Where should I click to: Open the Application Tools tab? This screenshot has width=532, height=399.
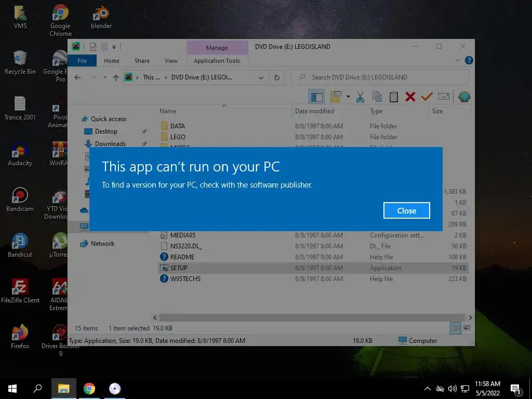[217, 61]
